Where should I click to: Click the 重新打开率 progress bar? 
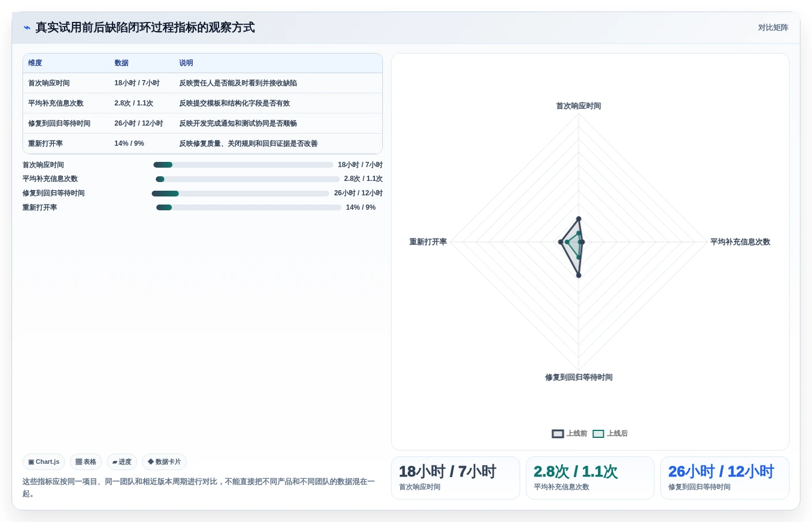(249, 207)
